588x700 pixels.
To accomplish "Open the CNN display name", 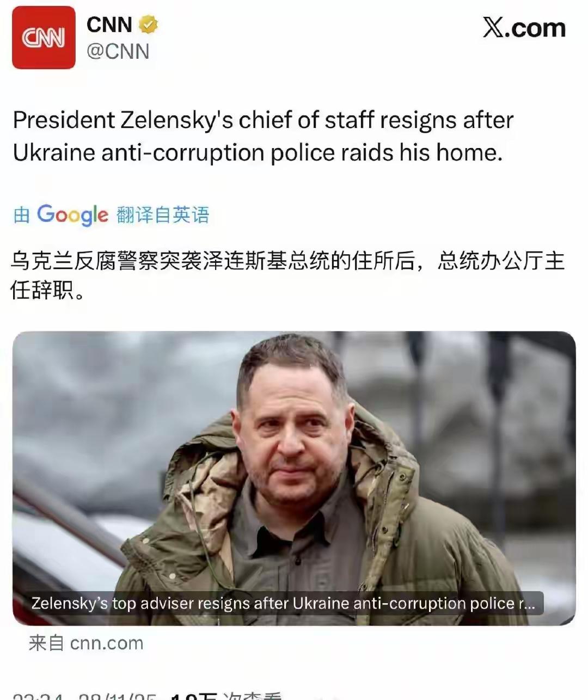I will pyautogui.click(x=109, y=24).
